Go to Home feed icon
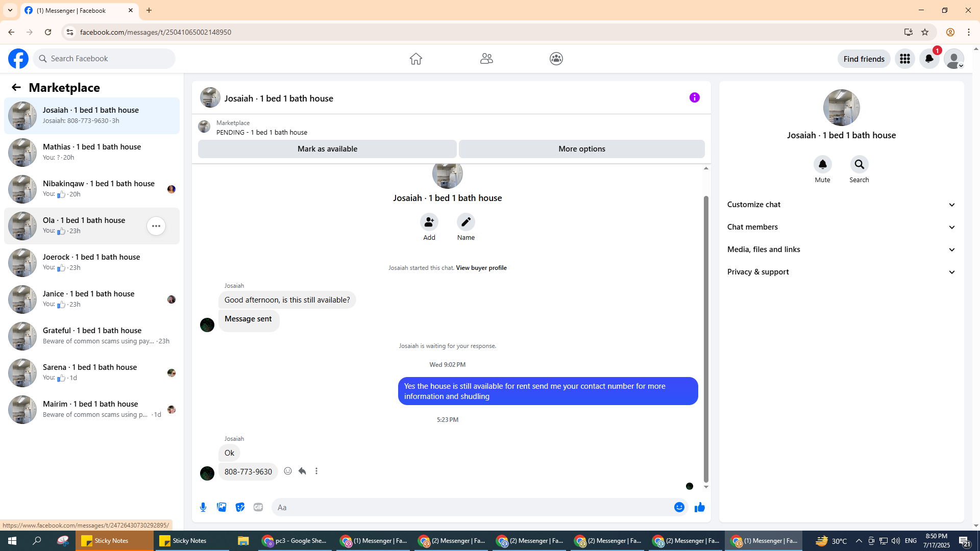Image resolution: width=980 pixels, height=551 pixels. pos(416,59)
